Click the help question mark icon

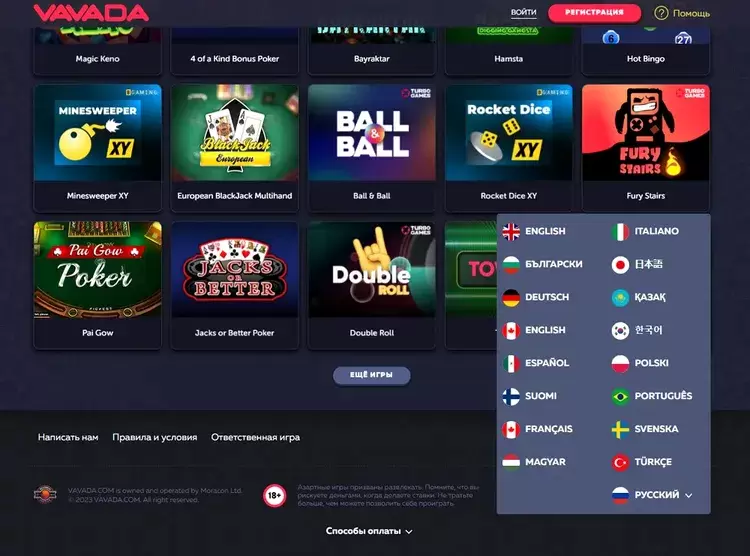click(x=661, y=13)
